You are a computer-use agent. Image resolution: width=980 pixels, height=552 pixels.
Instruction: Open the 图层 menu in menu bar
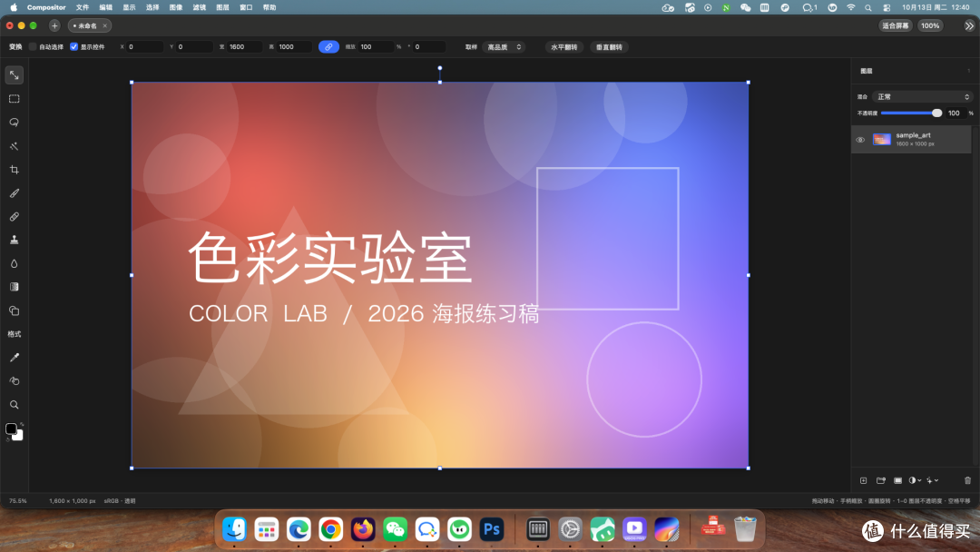tap(222, 7)
